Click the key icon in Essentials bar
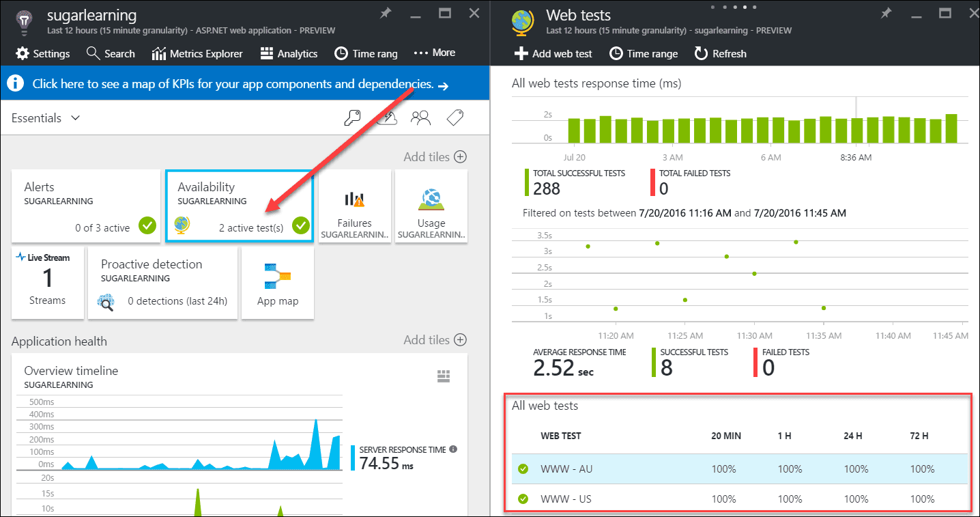Image resolution: width=980 pixels, height=517 pixels. tap(352, 118)
